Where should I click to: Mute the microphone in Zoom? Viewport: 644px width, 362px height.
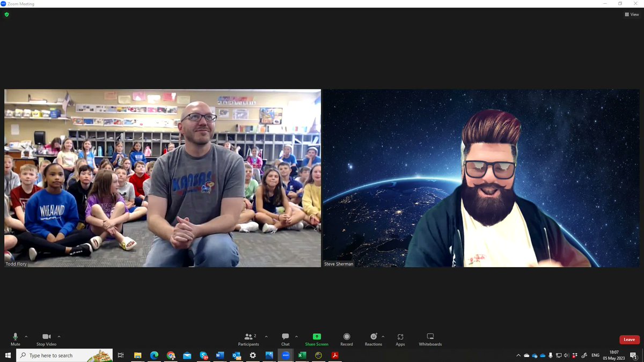(15, 339)
